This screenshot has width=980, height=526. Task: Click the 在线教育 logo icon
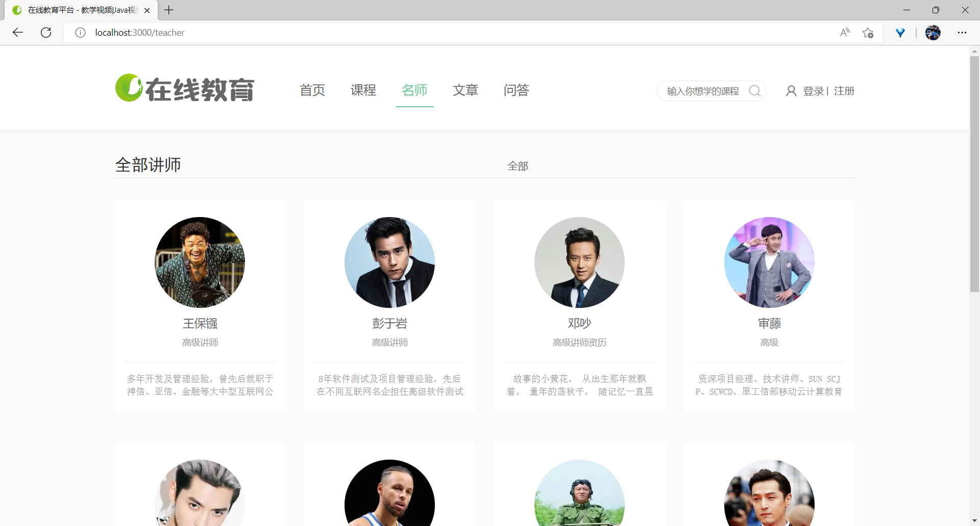[x=129, y=87]
